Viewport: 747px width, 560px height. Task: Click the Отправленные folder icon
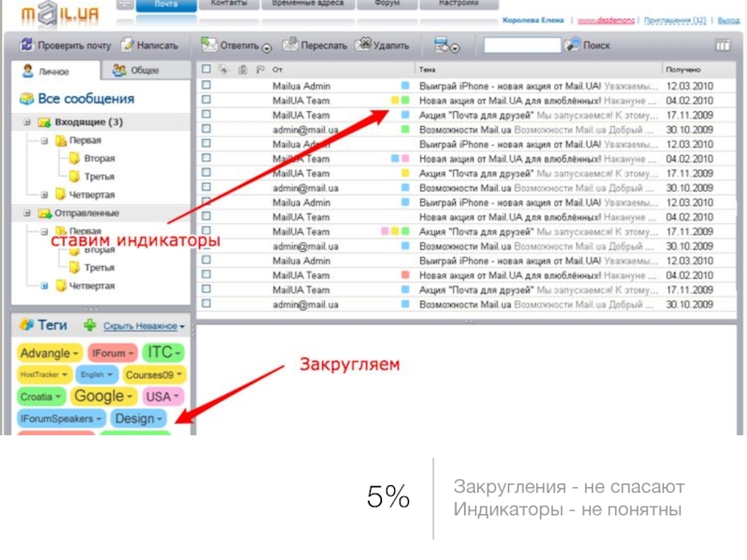pyautogui.click(x=45, y=214)
